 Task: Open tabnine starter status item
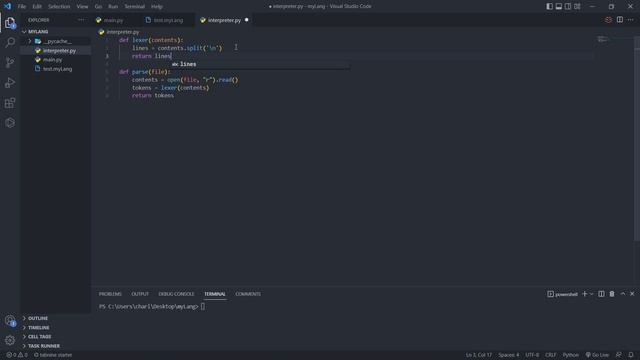tap(53, 355)
